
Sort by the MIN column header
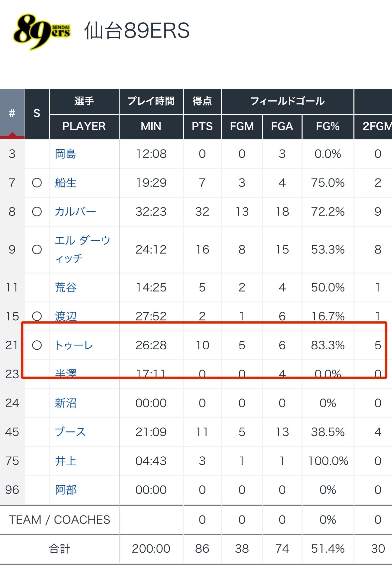pos(151,126)
